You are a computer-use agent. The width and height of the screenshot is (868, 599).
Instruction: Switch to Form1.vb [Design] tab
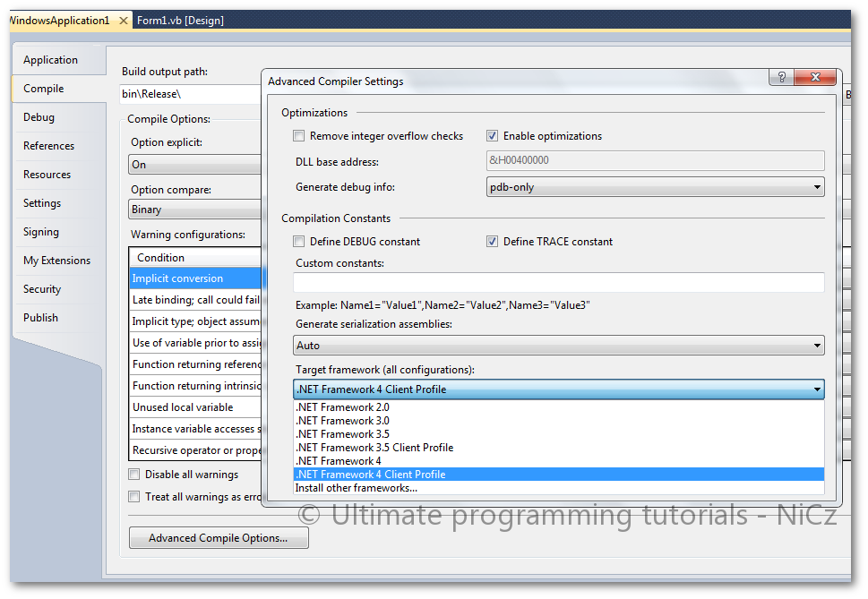[x=180, y=21]
